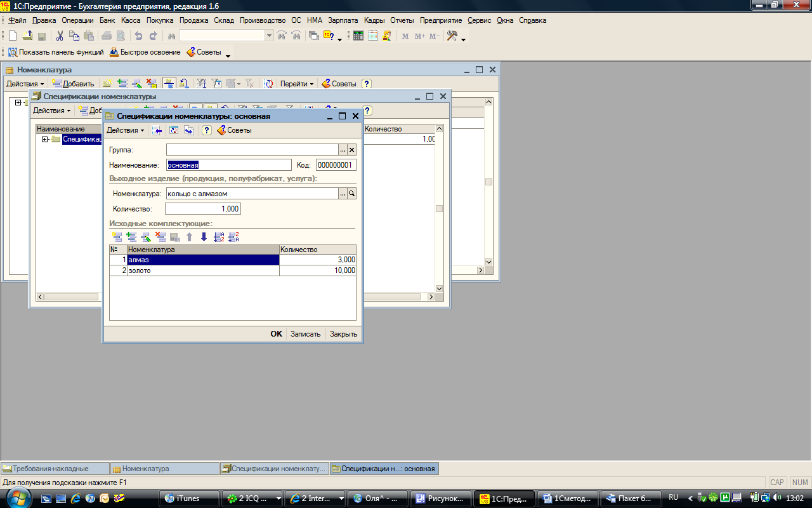Screen dimensions: 812x508
Task: Delete the selected component row icon
Action: coord(160,237)
